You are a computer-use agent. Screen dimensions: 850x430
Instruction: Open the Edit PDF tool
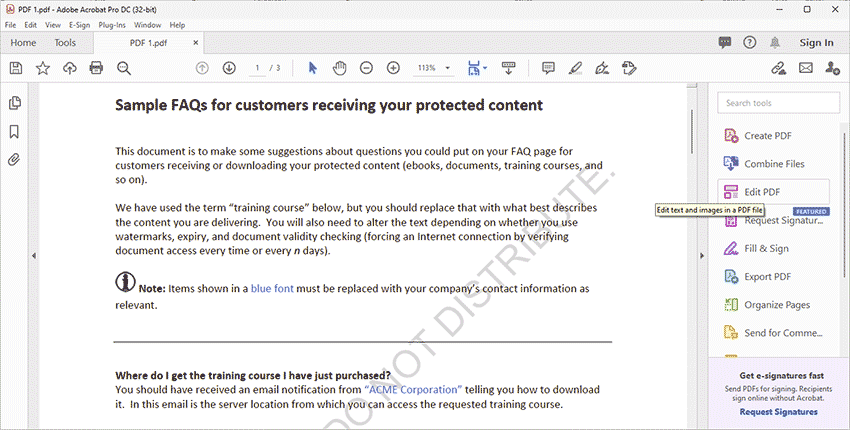pyautogui.click(x=774, y=192)
